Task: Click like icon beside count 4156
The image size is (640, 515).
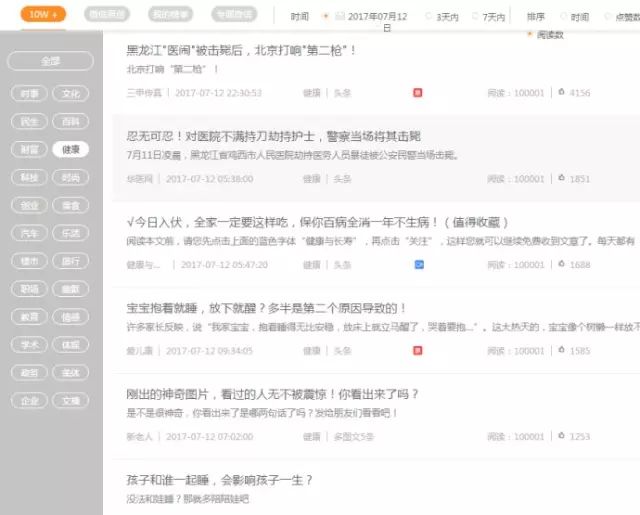Action: (561, 93)
